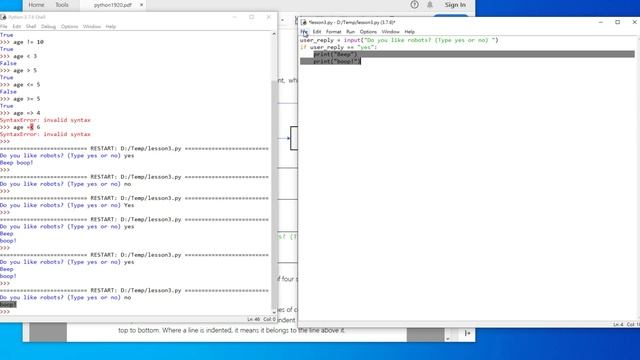Open help icon in PDF reader

[x=414, y=5]
